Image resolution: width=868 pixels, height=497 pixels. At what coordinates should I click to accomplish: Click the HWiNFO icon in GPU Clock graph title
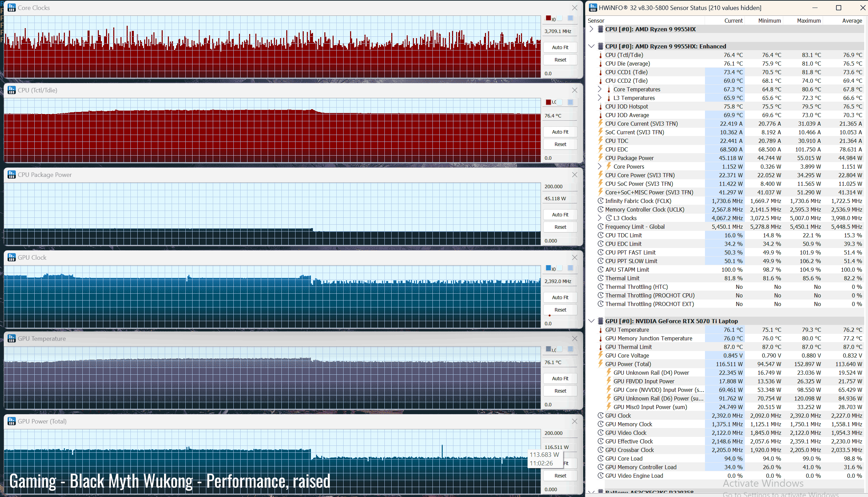pos(11,257)
